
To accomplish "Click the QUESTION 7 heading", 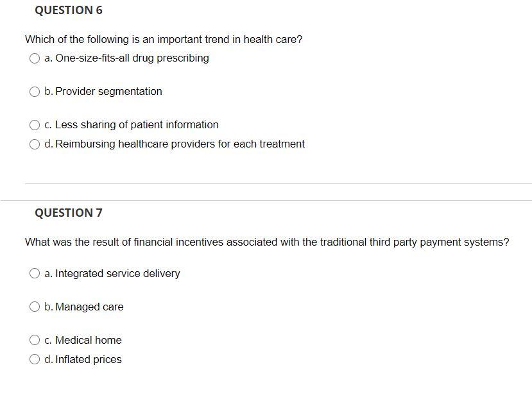I will (69, 212).
